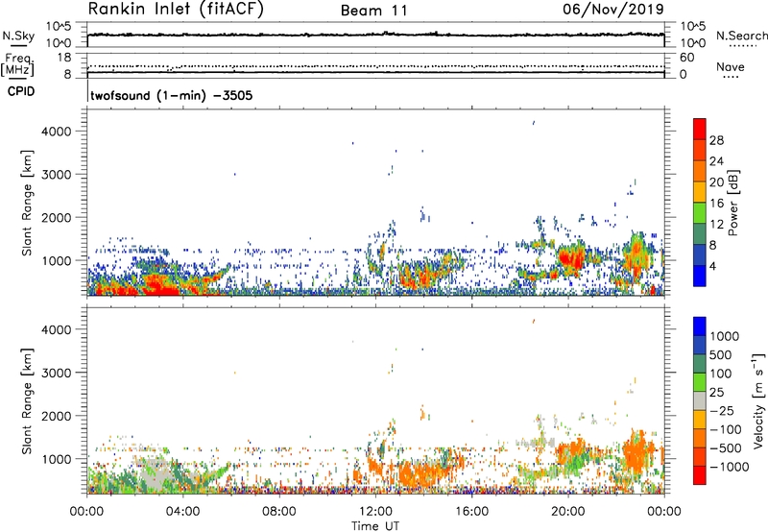Click the blue bottom swatch of the Power colorbar

[700, 276]
